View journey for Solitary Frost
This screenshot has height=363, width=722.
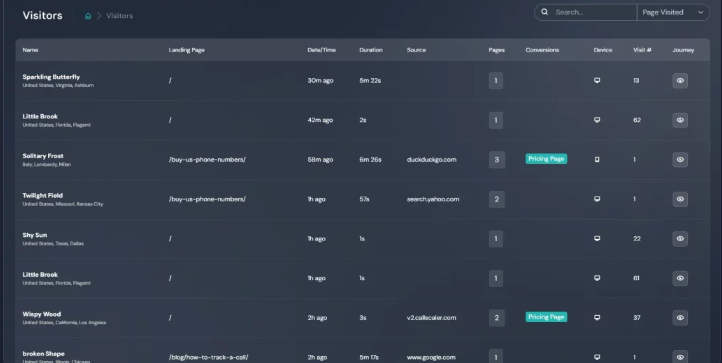680,160
